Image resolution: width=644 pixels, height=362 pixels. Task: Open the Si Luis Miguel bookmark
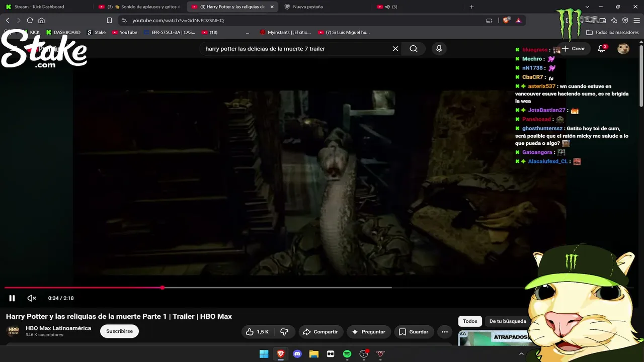click(344, 32)
